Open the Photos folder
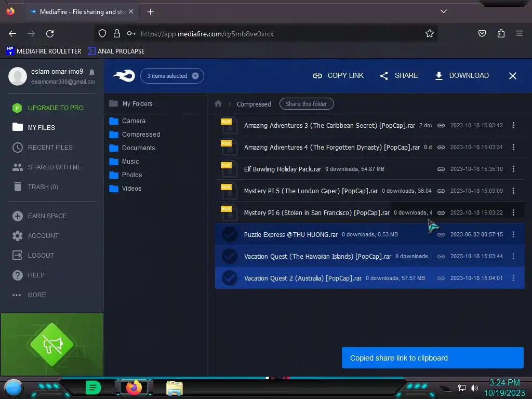 (x=126, y=175)
